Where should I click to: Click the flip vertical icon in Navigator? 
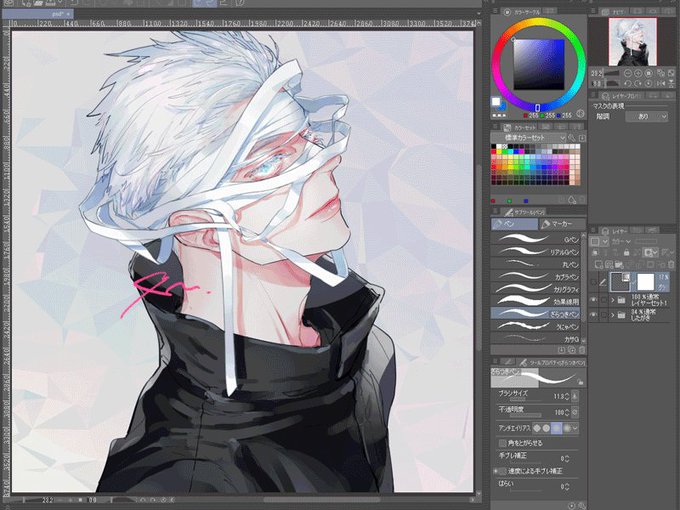pos(671,83)
